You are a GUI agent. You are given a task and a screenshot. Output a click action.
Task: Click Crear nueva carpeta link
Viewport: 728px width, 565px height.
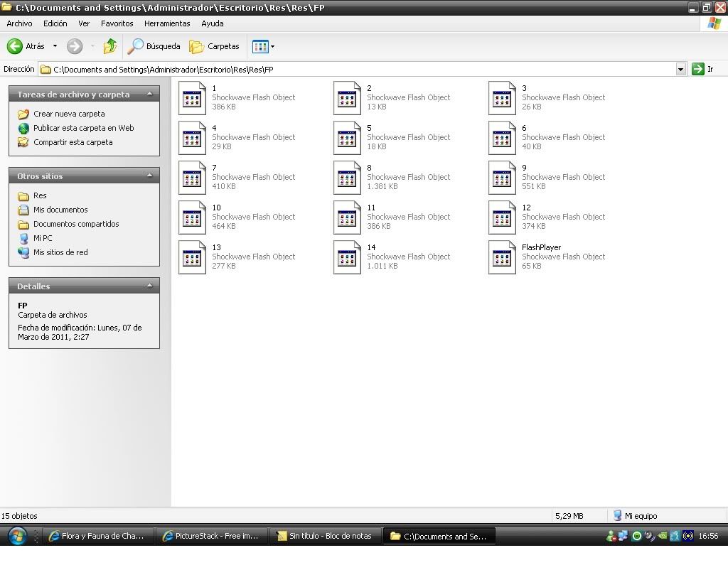click(69, 114)
